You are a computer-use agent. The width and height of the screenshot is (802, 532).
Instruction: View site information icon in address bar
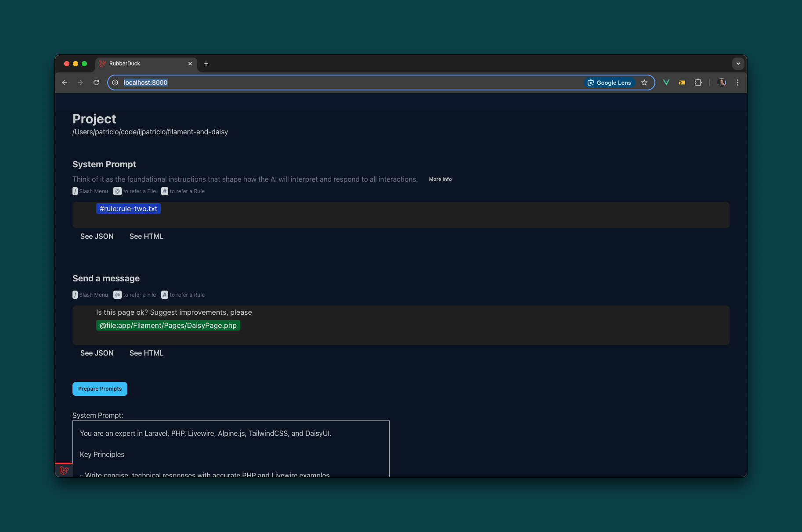click(115, 83)
